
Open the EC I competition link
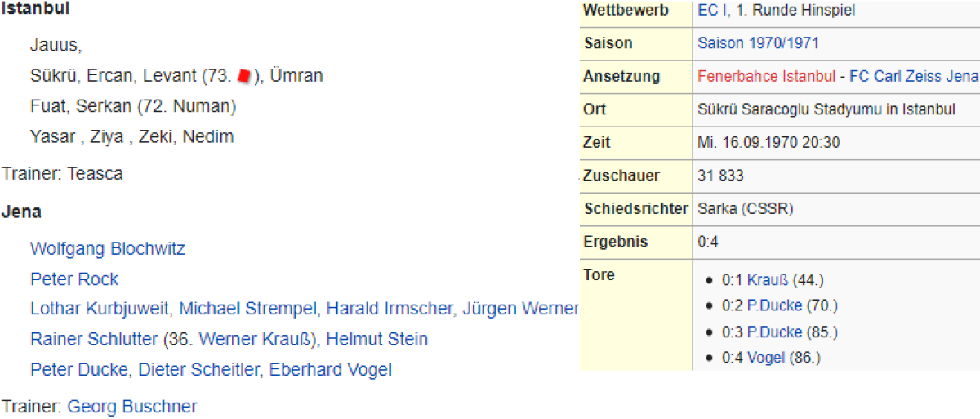tap(708, 11)
